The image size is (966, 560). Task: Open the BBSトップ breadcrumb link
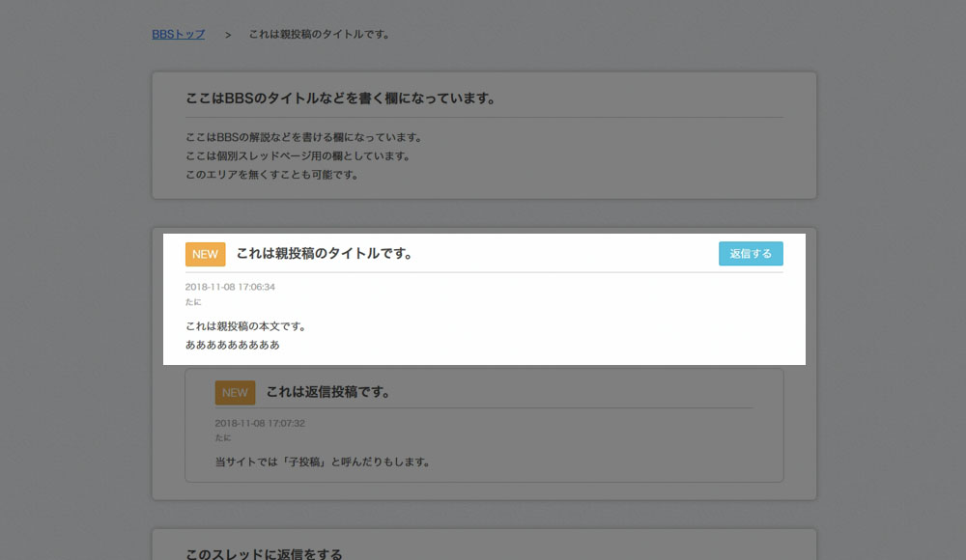point(178,35)
